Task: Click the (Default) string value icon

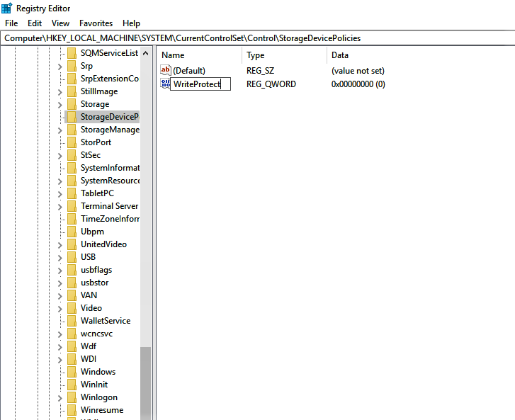Action: [x=166, y=70]
